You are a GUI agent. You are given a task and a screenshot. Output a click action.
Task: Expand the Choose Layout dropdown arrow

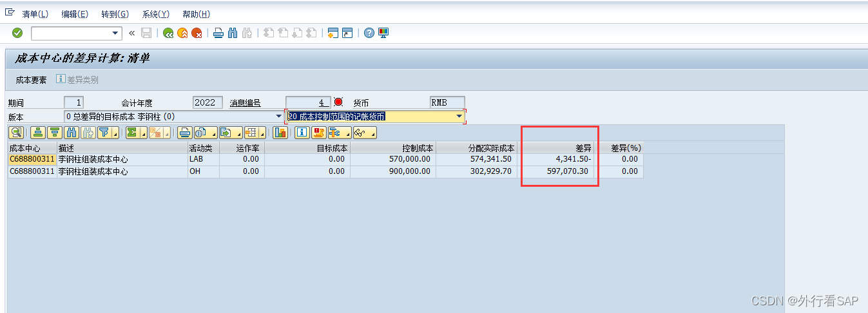click(x=263, y=133)
